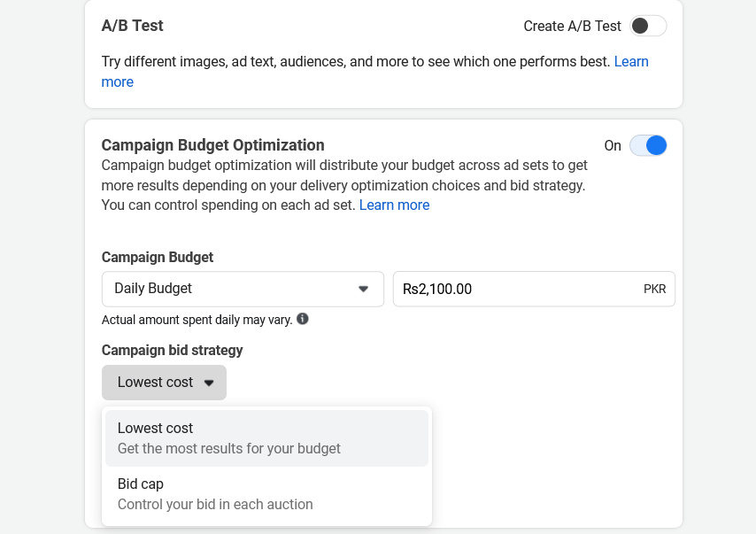Enable the Create A/B Test toggle

(x=648, y=26)
